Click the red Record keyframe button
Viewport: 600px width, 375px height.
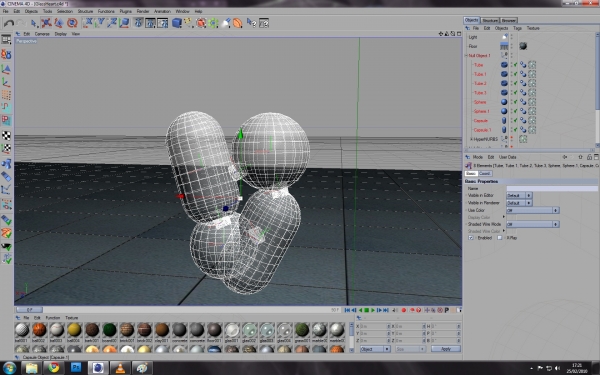[x=403, y=310]
